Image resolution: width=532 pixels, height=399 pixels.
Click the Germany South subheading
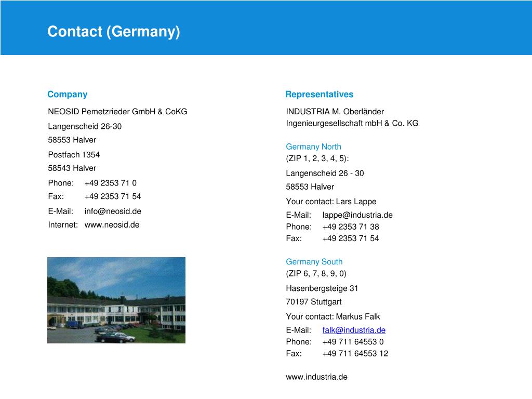(314, 262)
